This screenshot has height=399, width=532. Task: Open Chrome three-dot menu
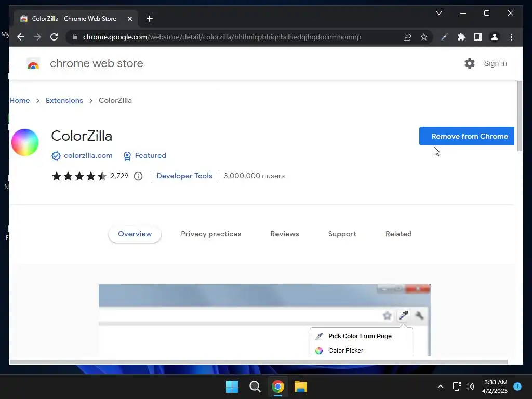511,37
